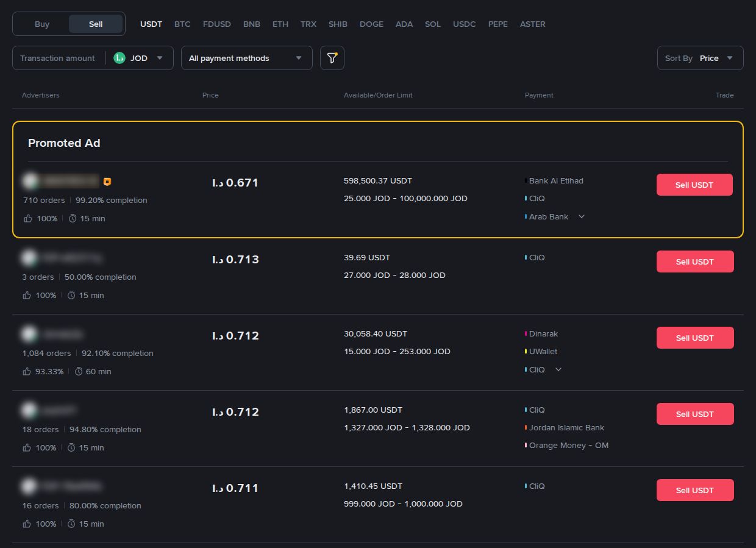Click the Available/Order Limit column header

[x=378, y=95]
